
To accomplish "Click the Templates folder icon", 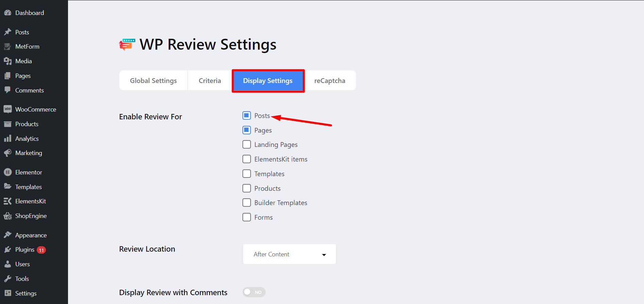I will click(7, 187).
